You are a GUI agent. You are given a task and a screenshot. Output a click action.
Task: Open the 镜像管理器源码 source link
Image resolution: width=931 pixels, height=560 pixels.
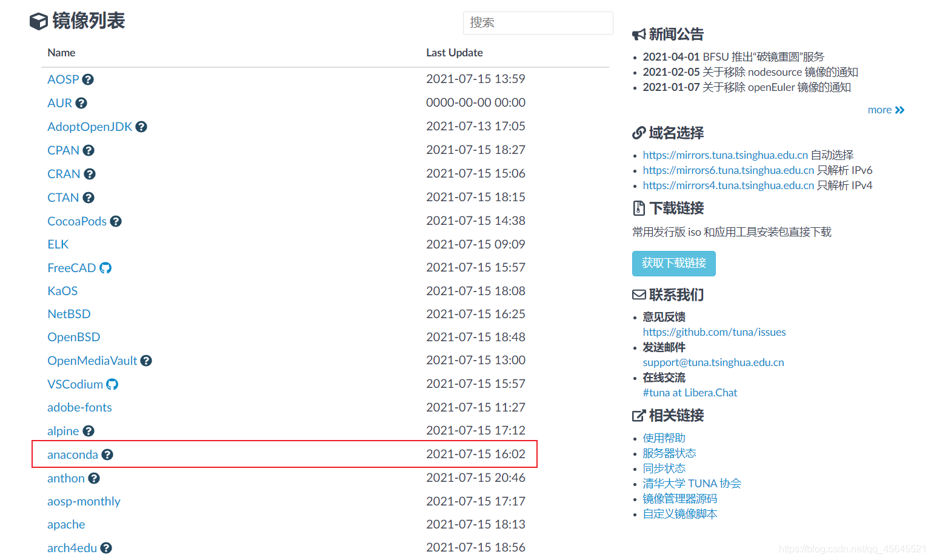(x=680, y=499)
